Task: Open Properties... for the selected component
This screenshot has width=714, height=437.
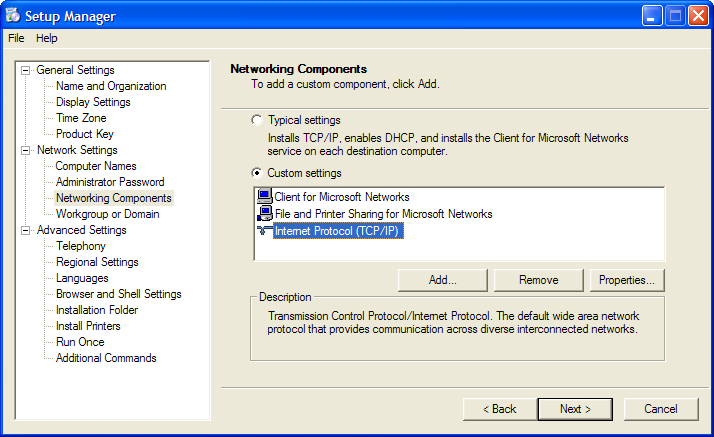Action: [627, 280]
